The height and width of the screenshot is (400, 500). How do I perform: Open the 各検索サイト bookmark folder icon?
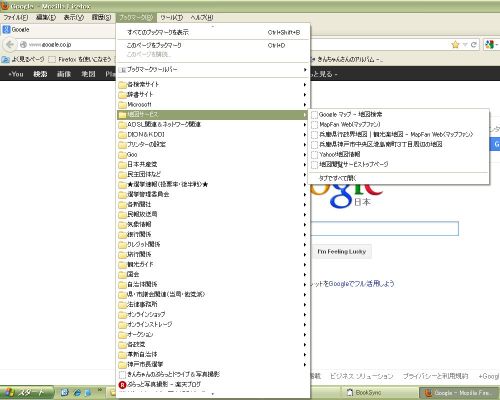pos(122,85)
